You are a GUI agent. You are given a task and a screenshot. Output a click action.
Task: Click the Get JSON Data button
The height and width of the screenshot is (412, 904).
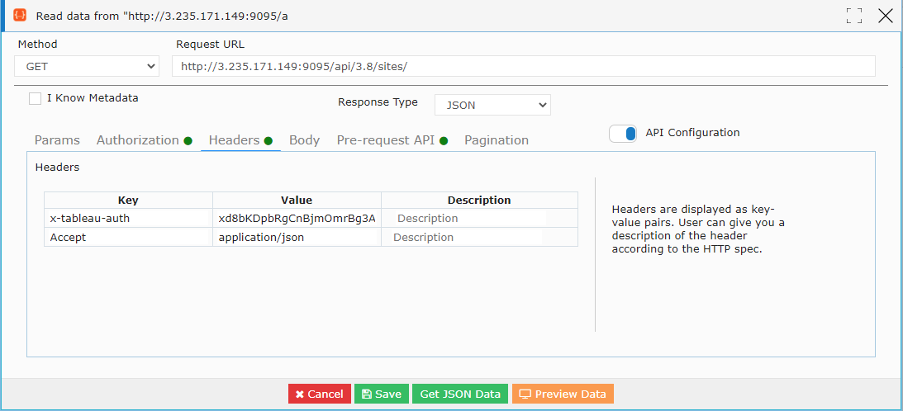point(460,394)
